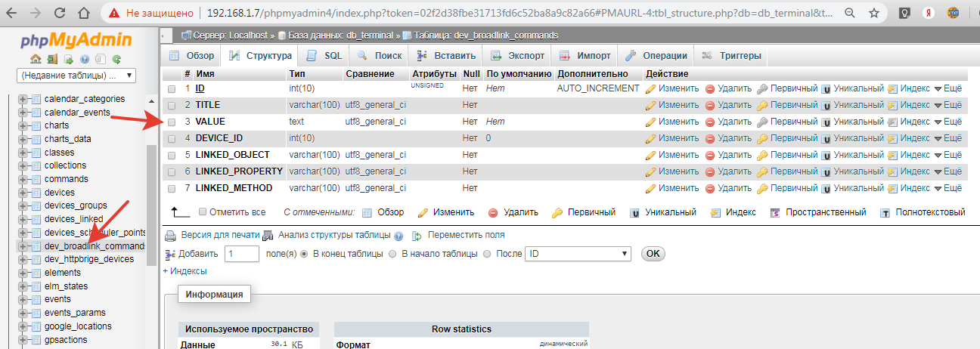Viewport: 980px width, 349px height.
Task: Click the phpMyAdmin home icon
Action: (36, 59)
